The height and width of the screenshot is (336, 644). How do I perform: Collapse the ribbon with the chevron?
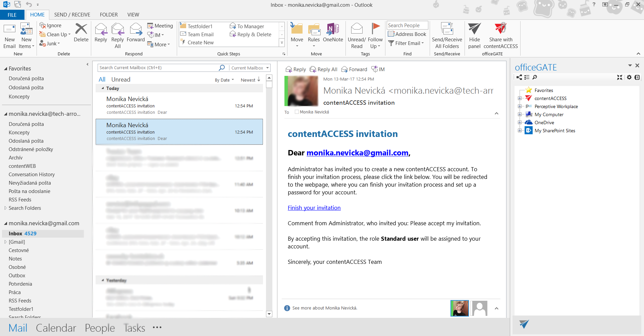coord(638,54)
